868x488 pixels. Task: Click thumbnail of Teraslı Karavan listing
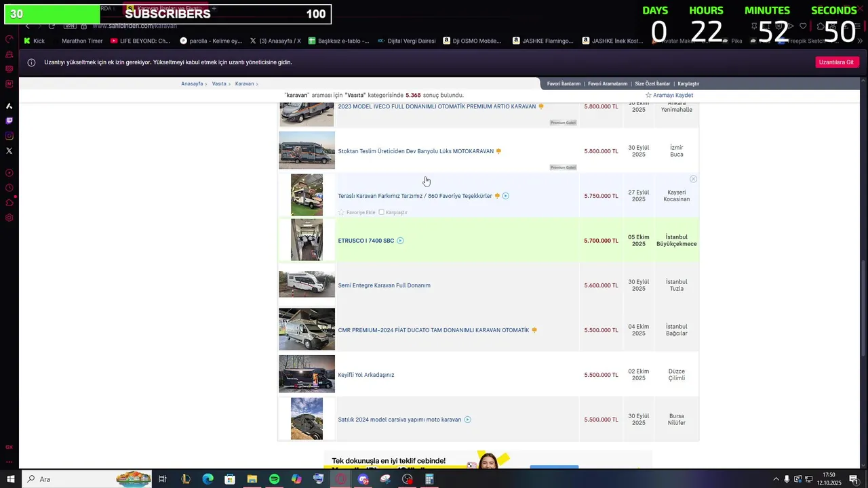(307, 195)
